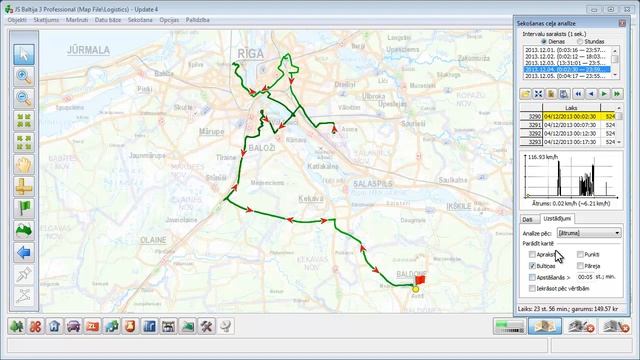Screen dimensions: 640x360
Task: Click the blue chart icon in bottom toolbar
Action: [149, 327]
